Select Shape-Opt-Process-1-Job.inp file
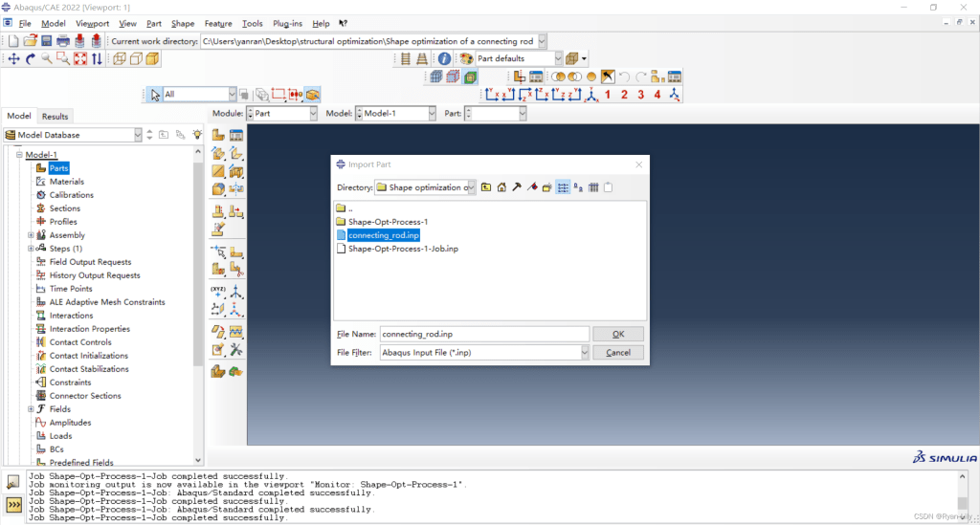 (x=403, y=249)
